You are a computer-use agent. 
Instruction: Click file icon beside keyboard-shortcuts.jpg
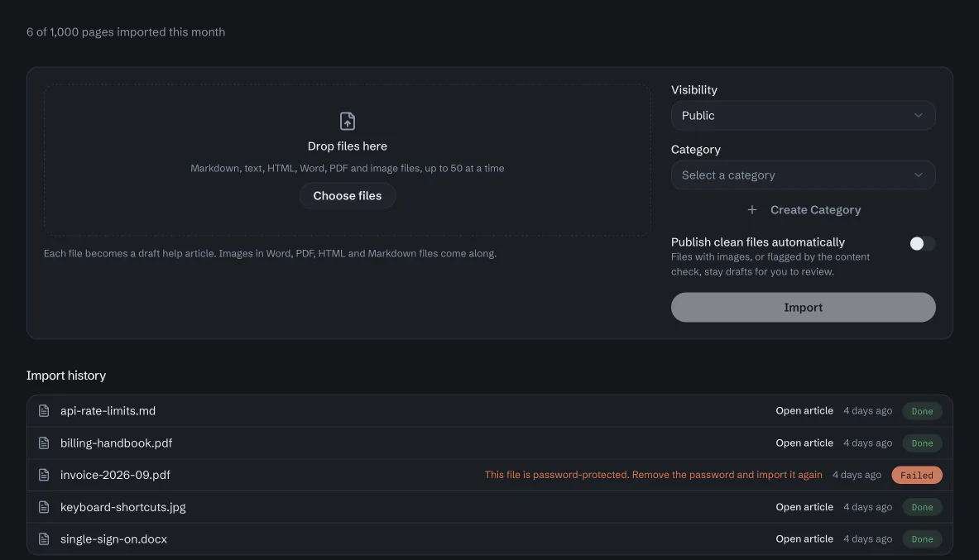point(44,507)
